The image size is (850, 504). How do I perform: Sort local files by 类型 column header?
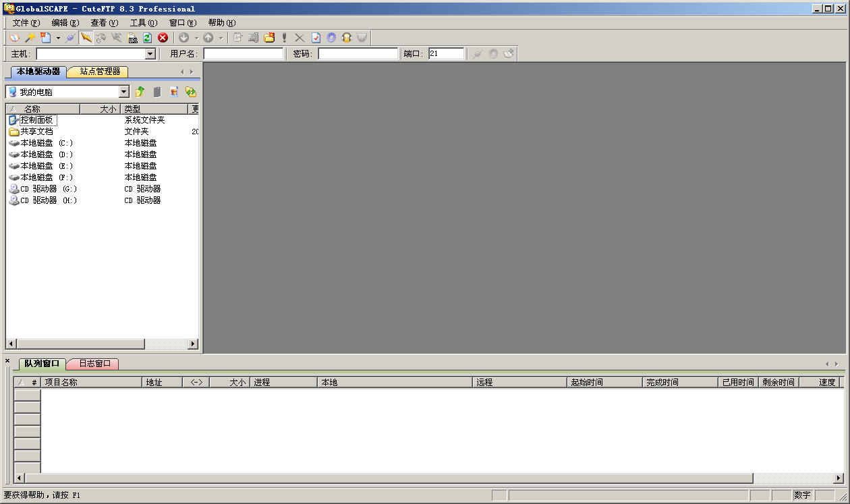(x=154, y=109)
